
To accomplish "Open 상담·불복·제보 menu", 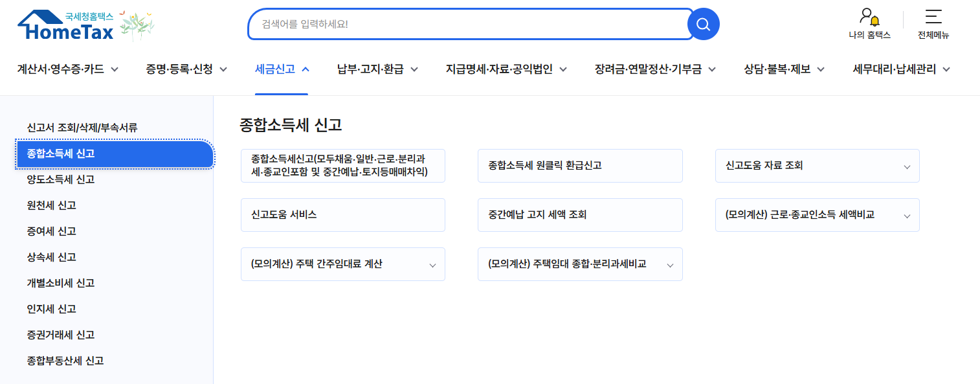I will click(785, 69).
